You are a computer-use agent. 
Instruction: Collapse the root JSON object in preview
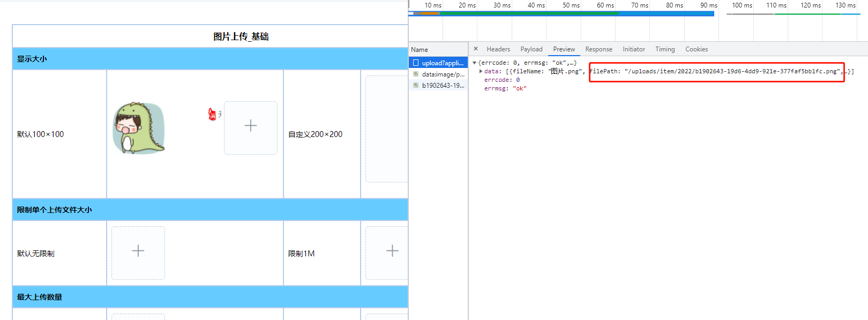[x=474, y=63]
